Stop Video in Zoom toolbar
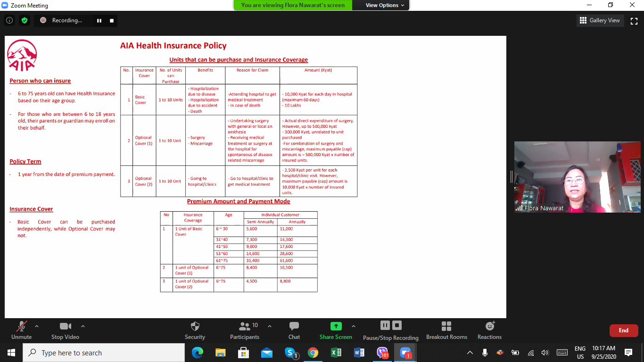This screenshot has height=362, width=644. tap(65, 330)
